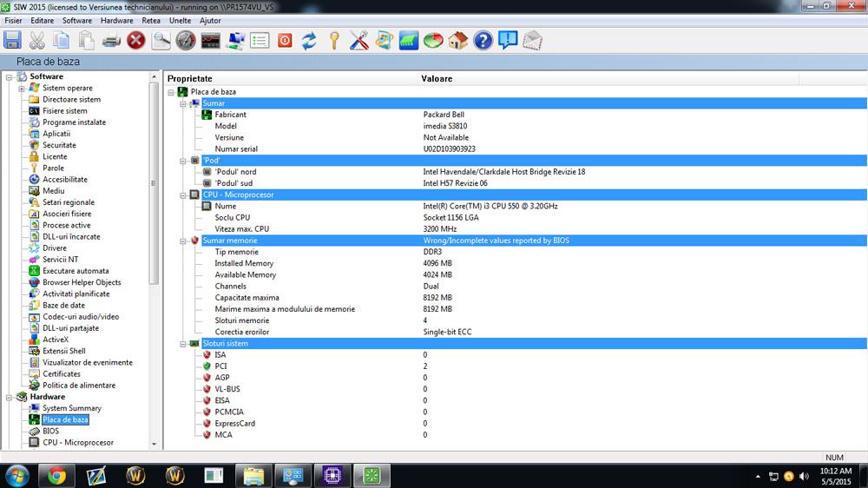The height and width of the screenshot is (488, 868).
Task: Click the sidebar scroll down arrow
Action: (154, 444)
